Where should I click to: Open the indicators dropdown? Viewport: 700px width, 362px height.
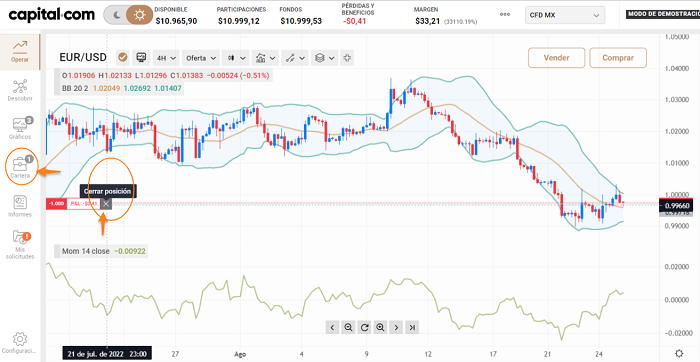pyautogui.click(x=265, y=58)
